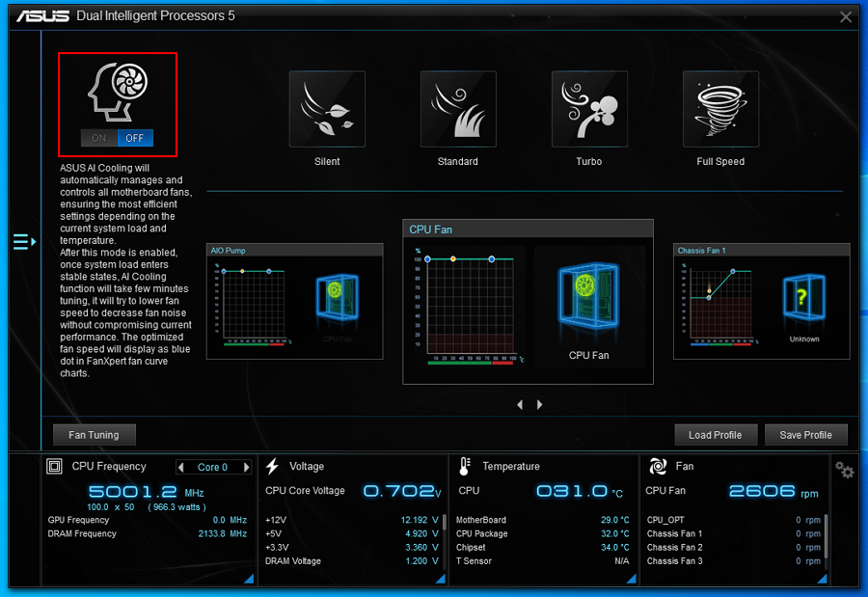Click the CPU Frequency chip icon
Screen dimensions: 868x597
[x=54, y=466]
